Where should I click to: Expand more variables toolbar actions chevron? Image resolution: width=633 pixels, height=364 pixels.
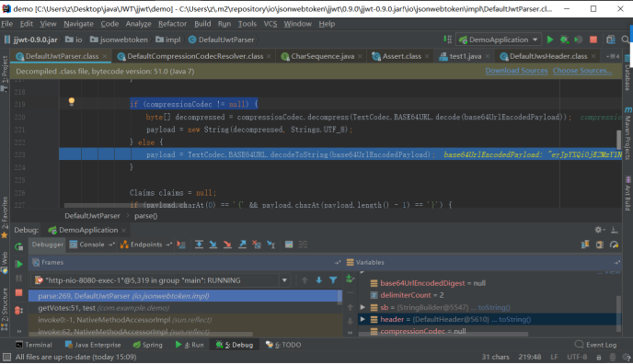(x=350, y=333)
